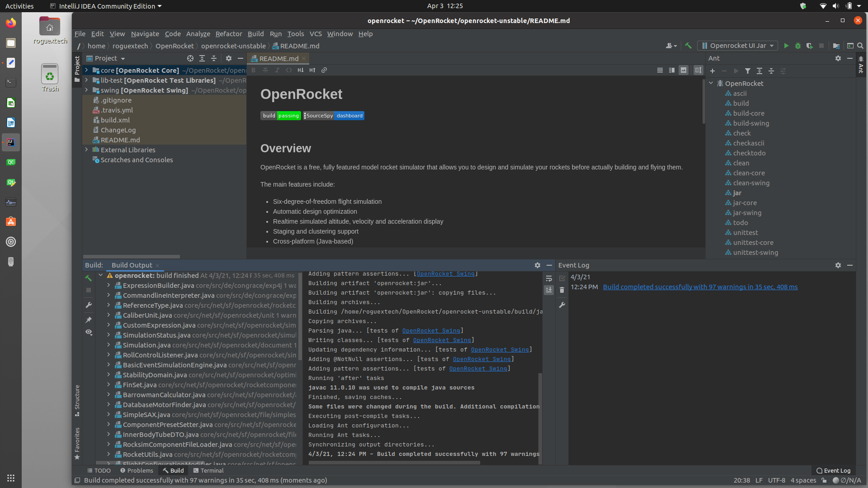Open Ant panel settings gear

click(x=838, y=58)
